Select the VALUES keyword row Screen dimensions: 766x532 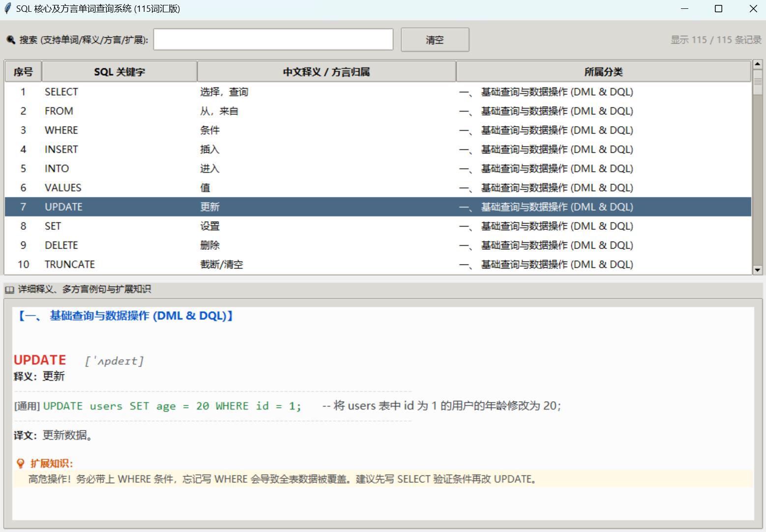[378, 188]
